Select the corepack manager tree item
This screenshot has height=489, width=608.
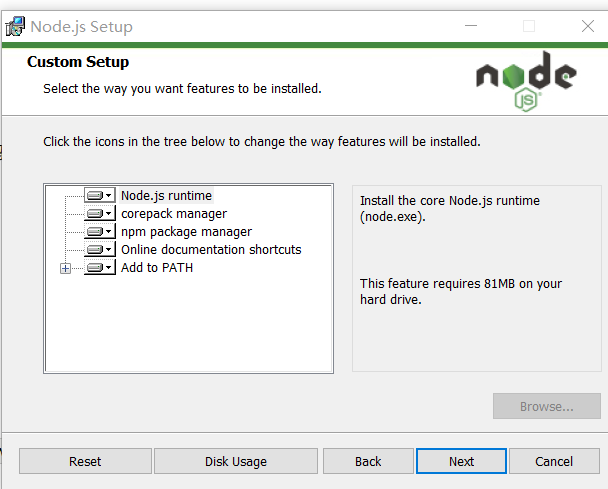click(x=174, y=214)
